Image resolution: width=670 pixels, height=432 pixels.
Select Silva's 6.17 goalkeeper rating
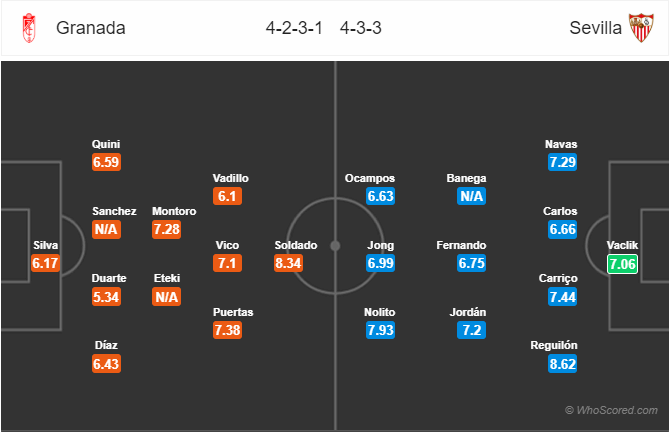tap(45, 263)
